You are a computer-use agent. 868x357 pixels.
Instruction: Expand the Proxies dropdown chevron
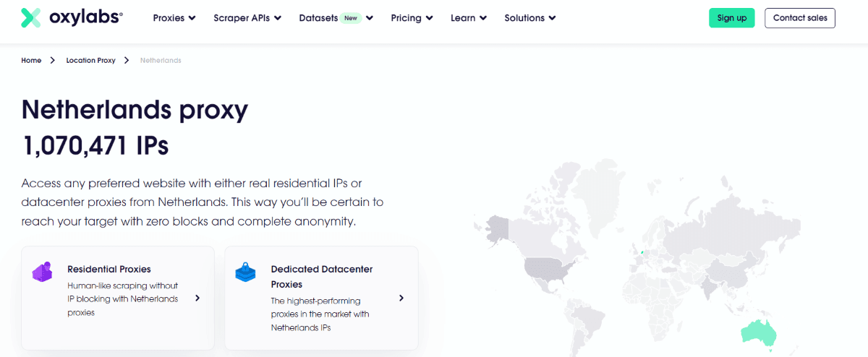click(192, 18)
